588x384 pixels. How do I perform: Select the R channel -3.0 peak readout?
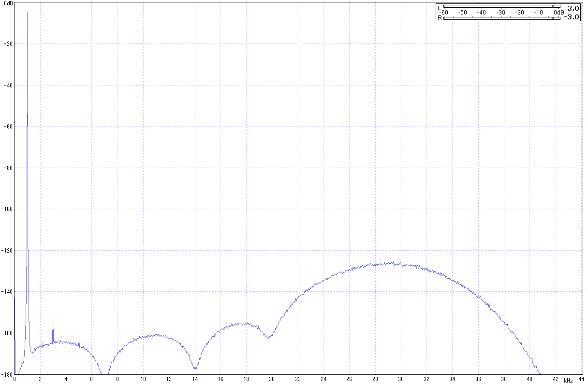click(573, 17)
